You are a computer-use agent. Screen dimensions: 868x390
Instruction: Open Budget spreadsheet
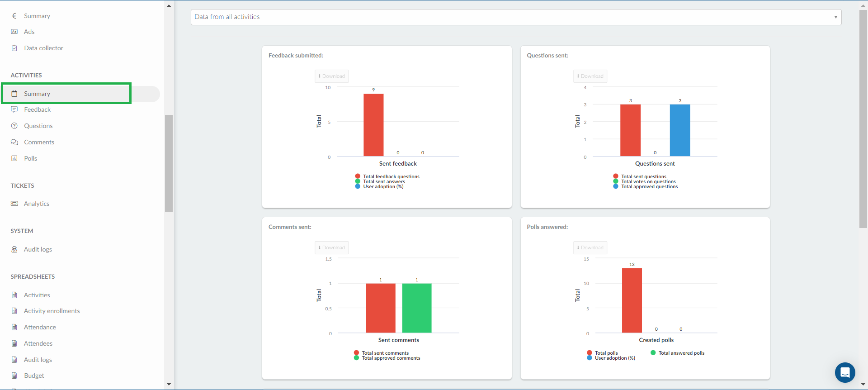click(x=34, y=376)
